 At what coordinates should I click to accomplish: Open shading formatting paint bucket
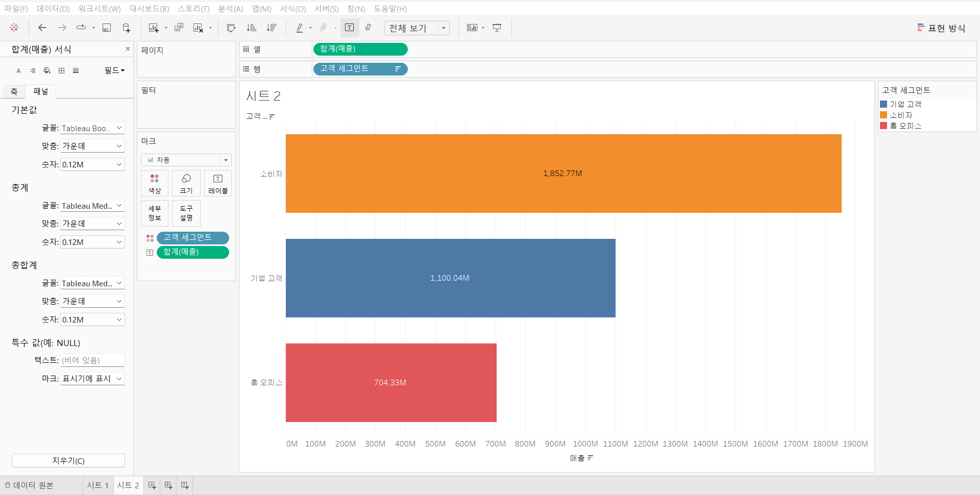[47, 70]
